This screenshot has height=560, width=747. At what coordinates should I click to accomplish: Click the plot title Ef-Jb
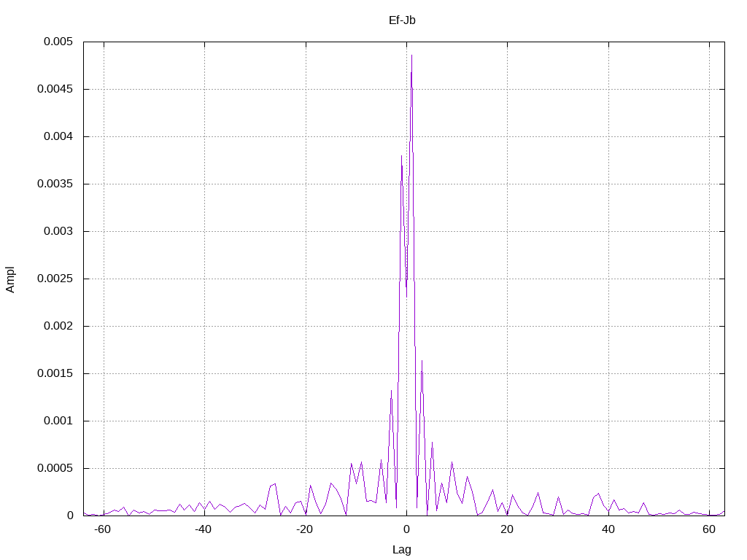point(402,20)
